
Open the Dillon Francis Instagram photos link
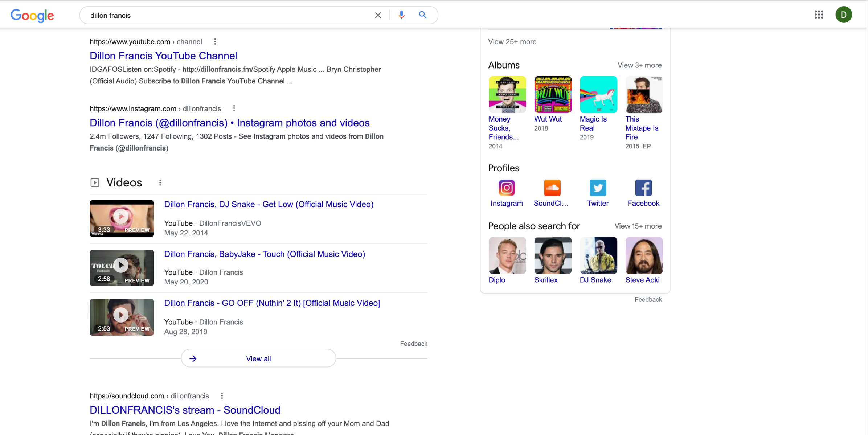tap(230, 123)
